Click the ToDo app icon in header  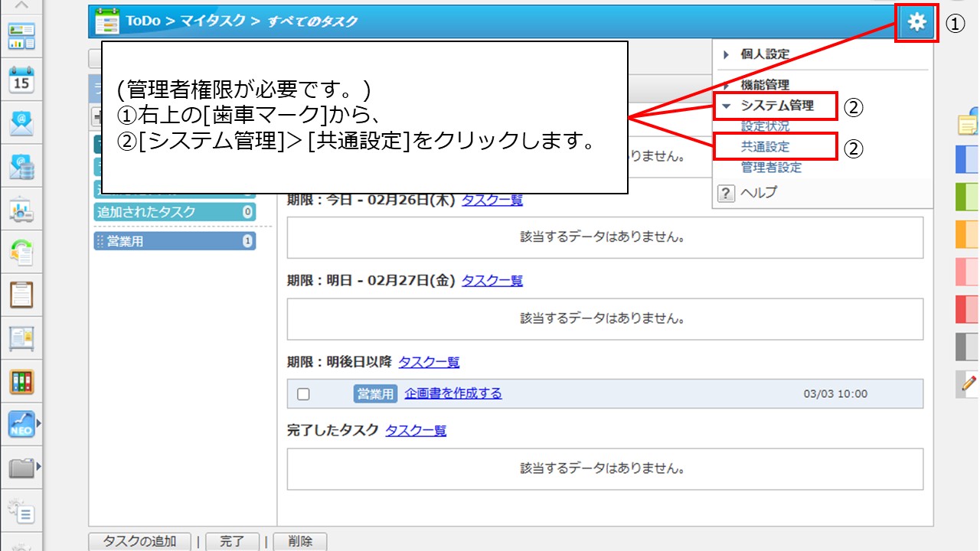(107, 21)
